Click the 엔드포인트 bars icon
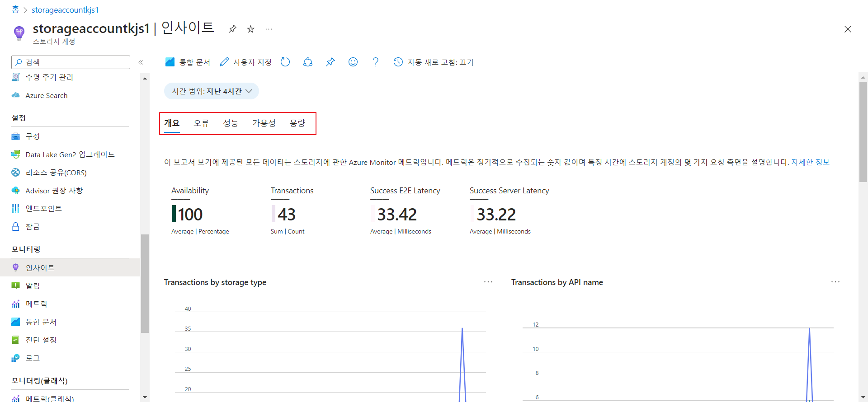 [x=16, y=209]
